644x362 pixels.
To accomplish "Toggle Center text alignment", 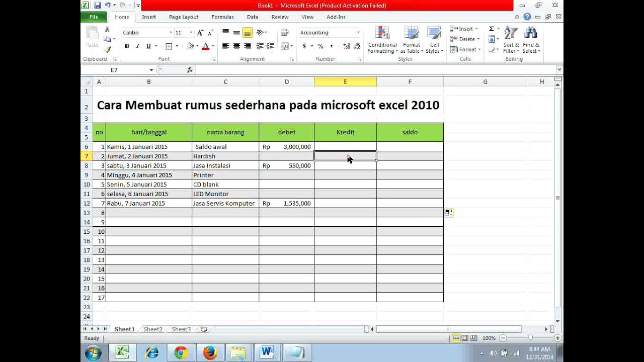I will coord(236,46).
